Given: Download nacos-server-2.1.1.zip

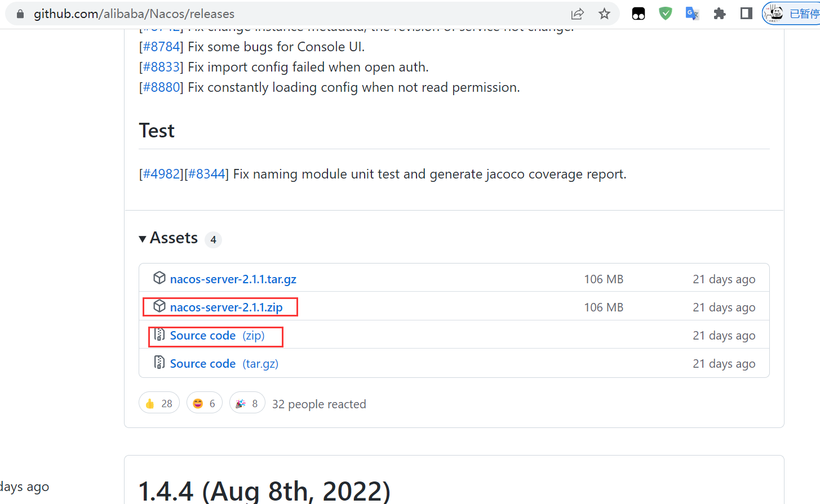Looking at the screenshot, I should point(227,307).
